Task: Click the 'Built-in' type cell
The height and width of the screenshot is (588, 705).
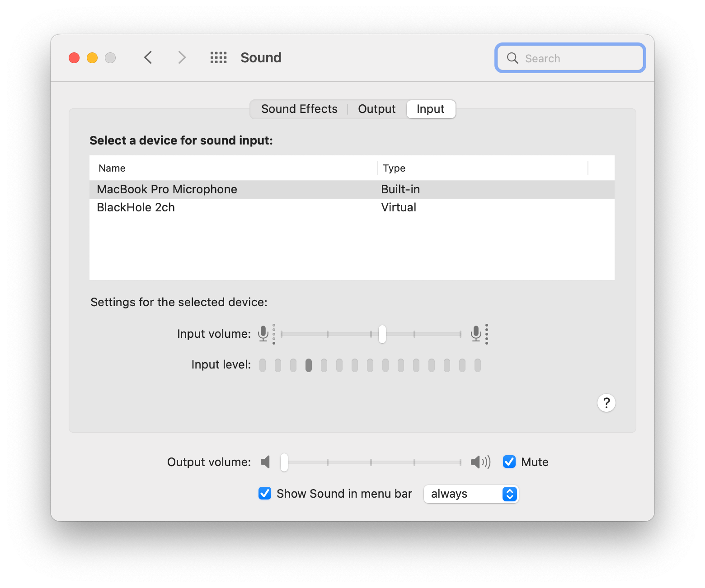Action: tap(400, 189)
